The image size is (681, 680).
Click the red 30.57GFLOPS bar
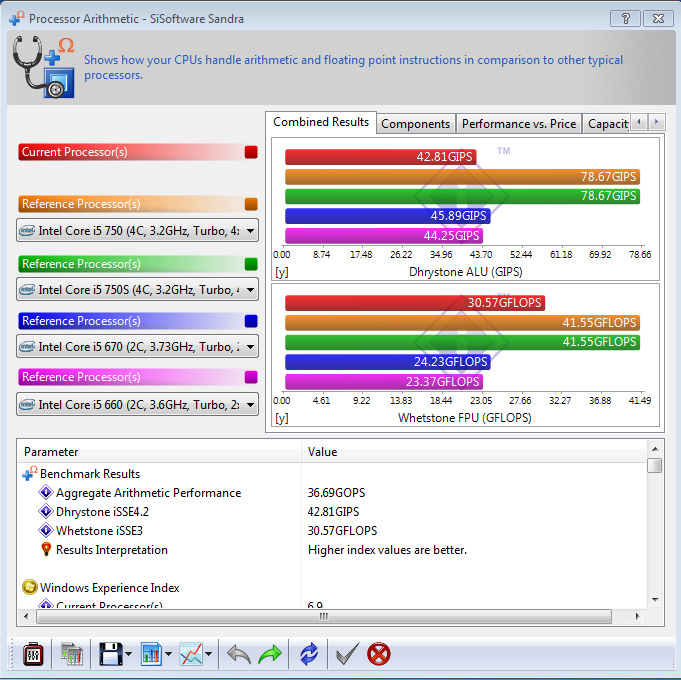(415, 303)
